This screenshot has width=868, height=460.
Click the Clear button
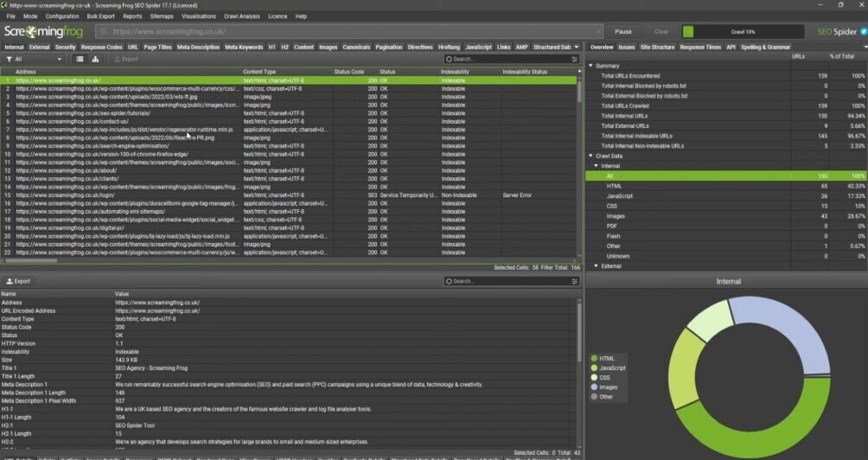tap(661, 31)
